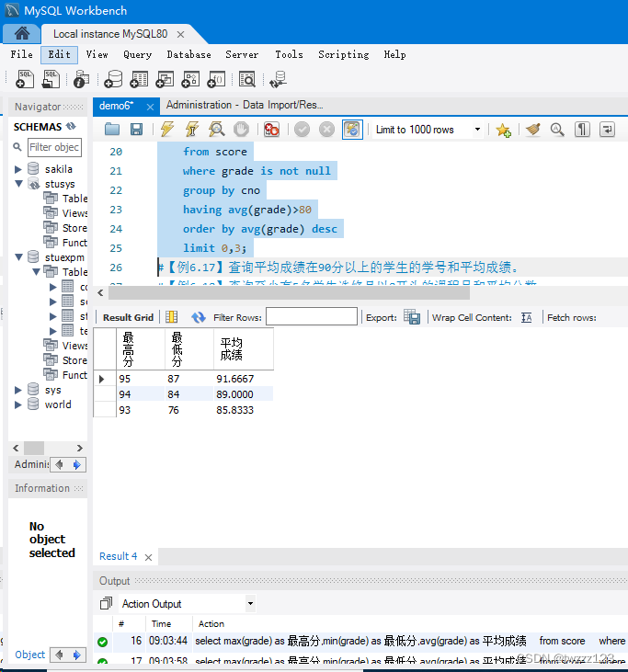
Task: Open find panel magnifier icon
Action: [x=557, y=129]
